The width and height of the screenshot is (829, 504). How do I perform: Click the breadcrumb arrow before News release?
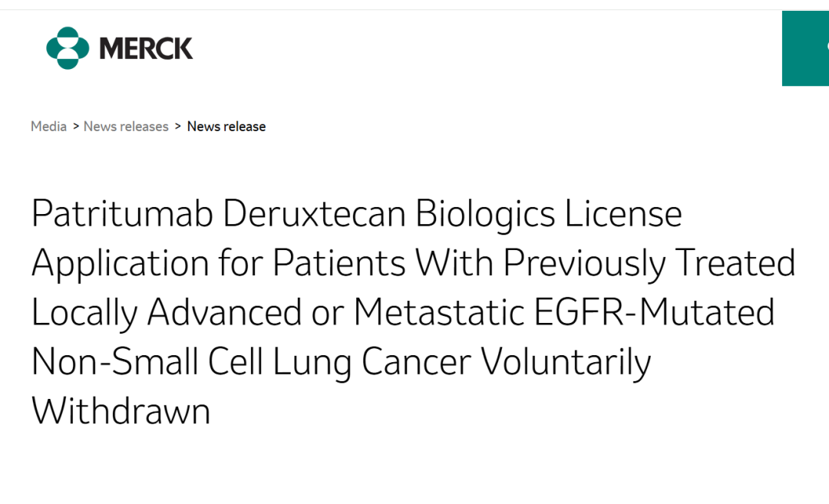coord(177,127)
